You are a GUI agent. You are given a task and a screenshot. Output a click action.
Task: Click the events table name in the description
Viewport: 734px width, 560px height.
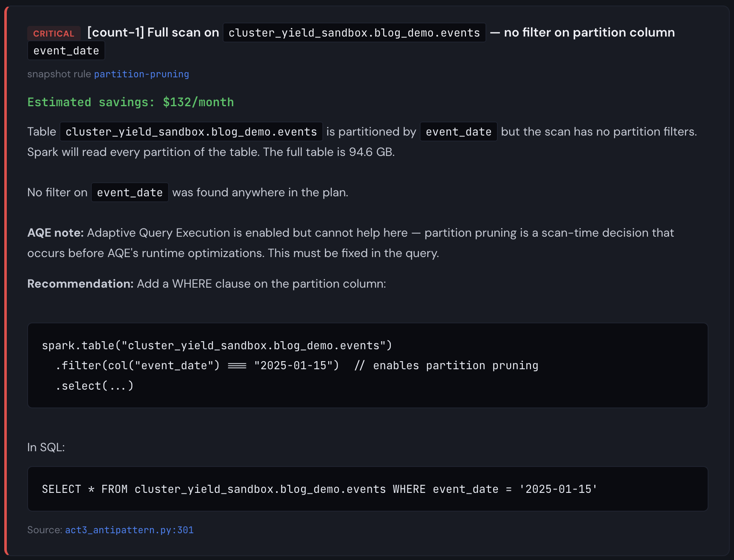click(191, 132)
